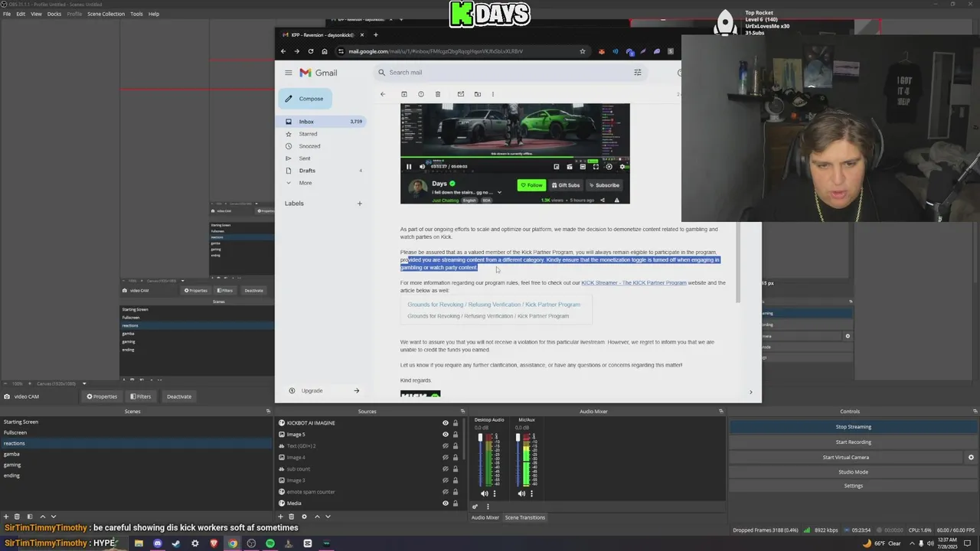980x551 pixels.
Task: Click Start Recording button
Action: (853, 442)
